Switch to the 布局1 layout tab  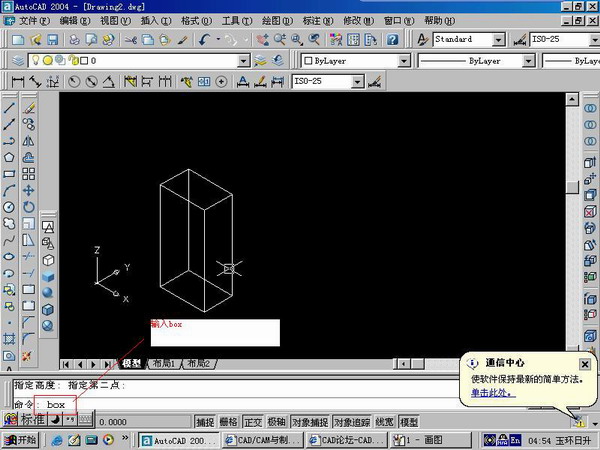pyautogui.click(x=164, y=364)
